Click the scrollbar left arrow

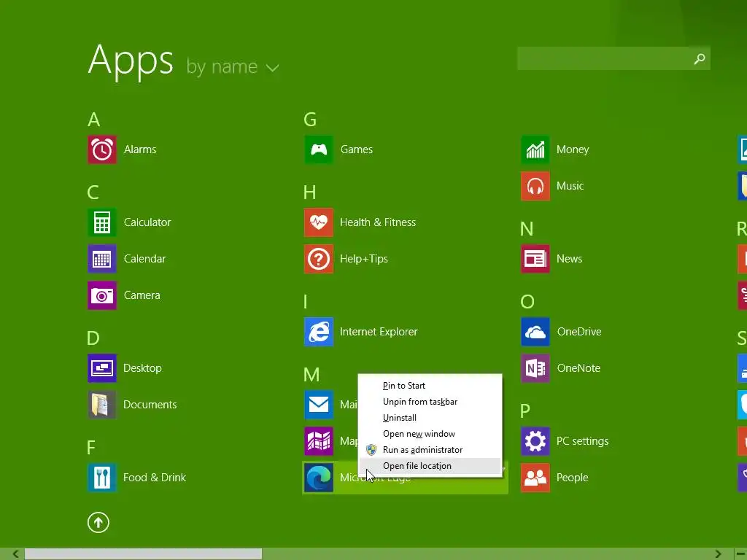(15, 554)
